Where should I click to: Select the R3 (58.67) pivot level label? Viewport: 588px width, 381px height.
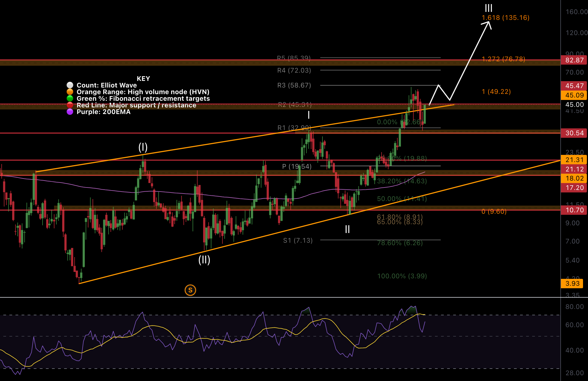point(294,85)
